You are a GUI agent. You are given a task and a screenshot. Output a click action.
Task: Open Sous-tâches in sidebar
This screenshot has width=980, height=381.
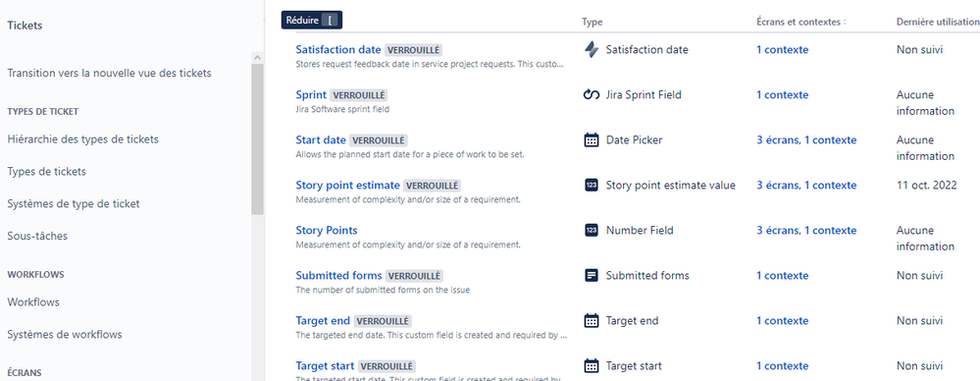37,237
